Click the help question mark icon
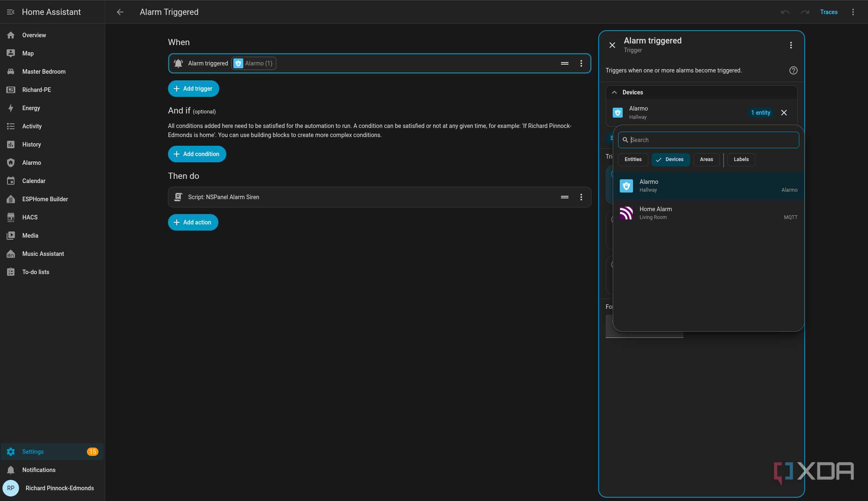Screen dimensions: 868x501 793,70
